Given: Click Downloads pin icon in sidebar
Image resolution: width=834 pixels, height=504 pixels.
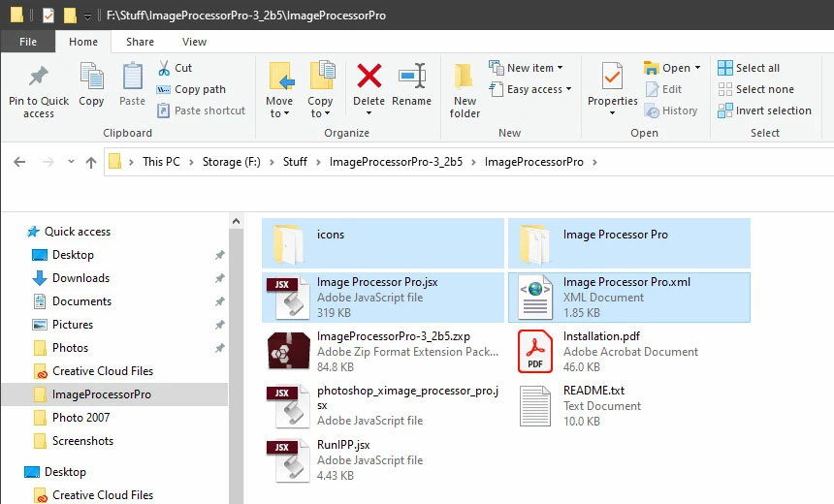Looking at the screenshot, I should point(219,278).
